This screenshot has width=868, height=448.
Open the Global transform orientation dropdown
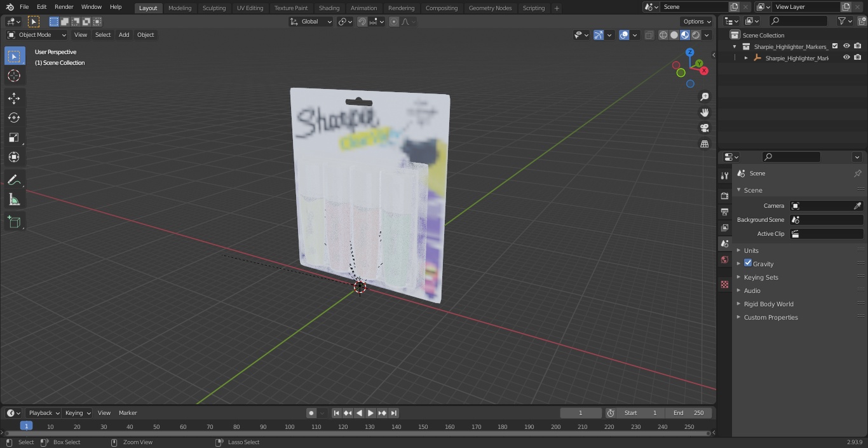(x=311, y=22)
